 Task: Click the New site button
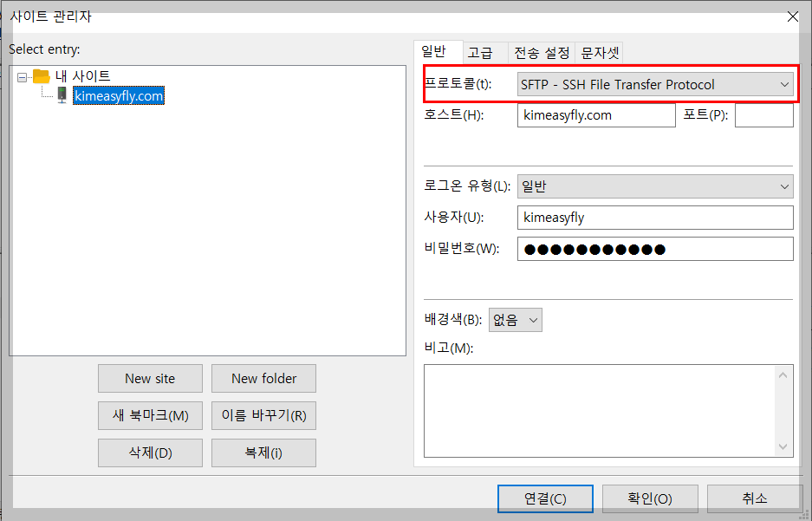point(150,379)
